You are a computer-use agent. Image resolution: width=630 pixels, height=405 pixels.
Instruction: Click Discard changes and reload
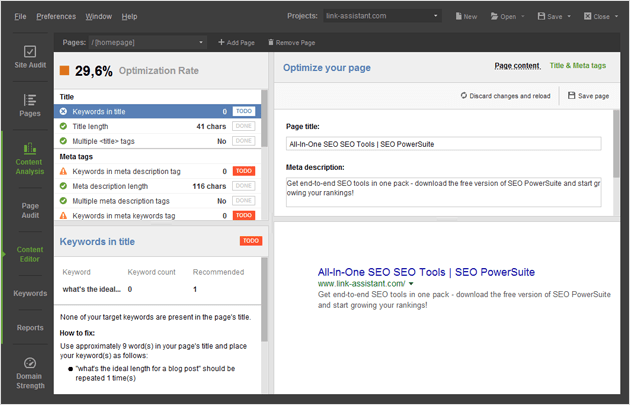click(x=505, y=96)
